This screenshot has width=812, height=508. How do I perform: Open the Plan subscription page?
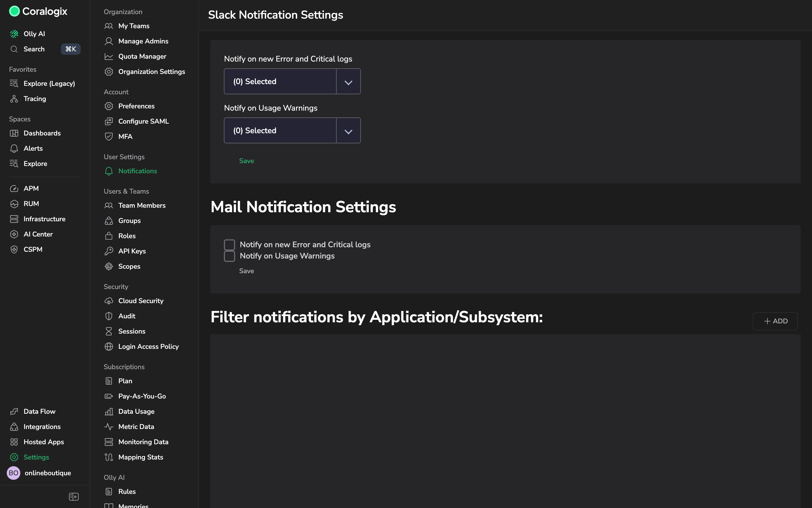tap(125, 381)
